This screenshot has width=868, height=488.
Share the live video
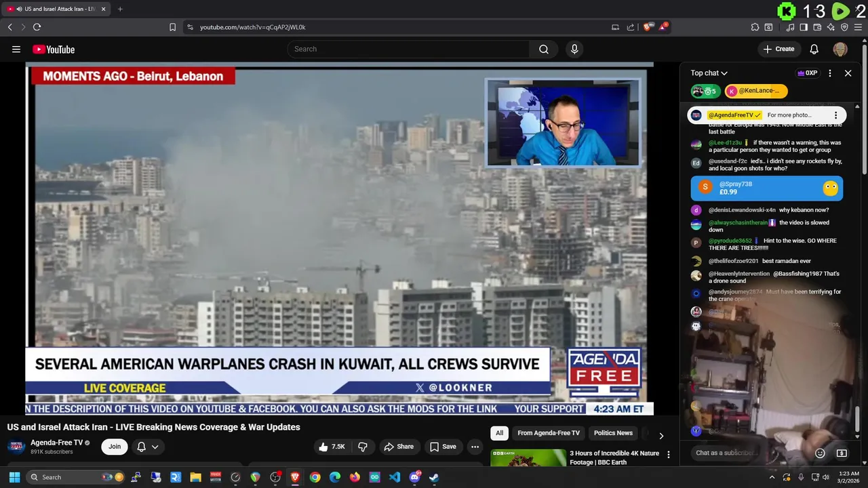pyautogui.click(x=399, y=447)
